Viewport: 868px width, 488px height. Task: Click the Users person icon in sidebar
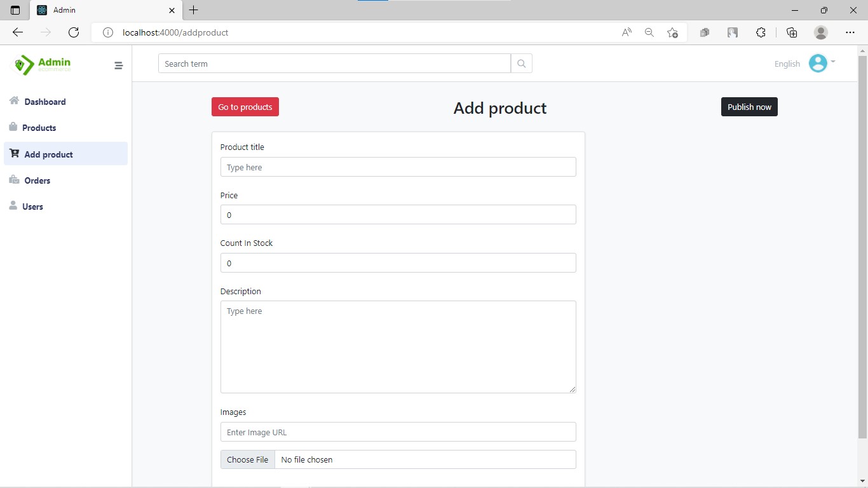[13, 206]
